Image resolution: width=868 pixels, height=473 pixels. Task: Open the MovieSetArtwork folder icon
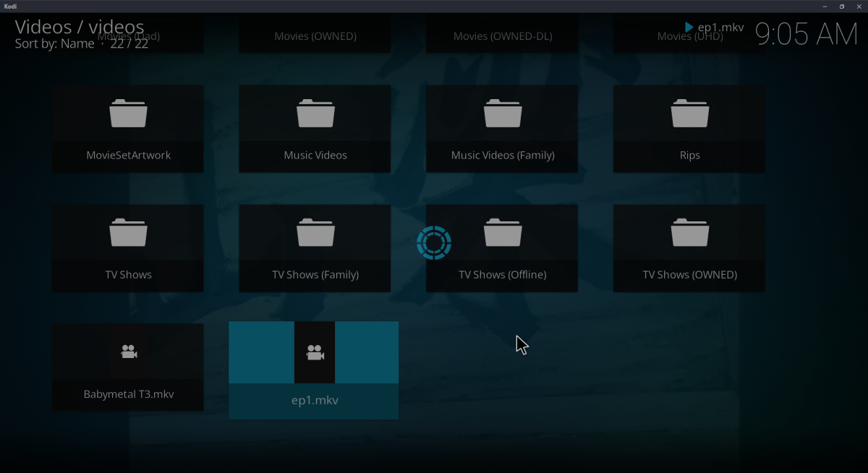tap(128, 114)
